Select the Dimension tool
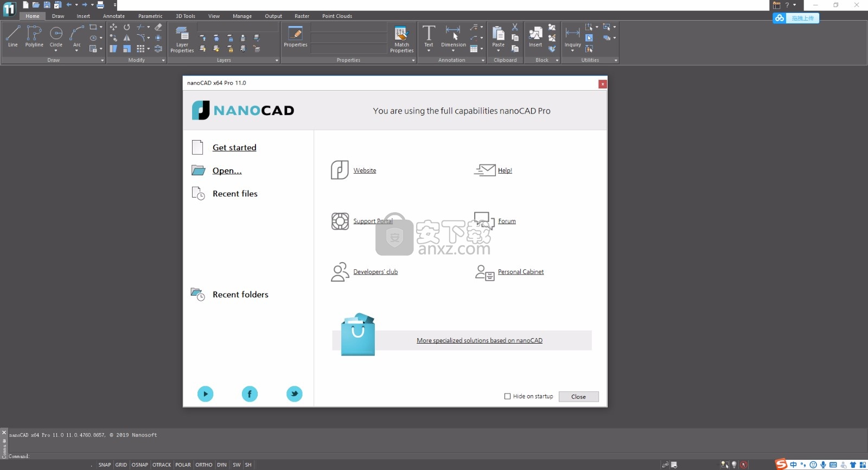Viewport: 868px width, 470px height. click(453, 37)
